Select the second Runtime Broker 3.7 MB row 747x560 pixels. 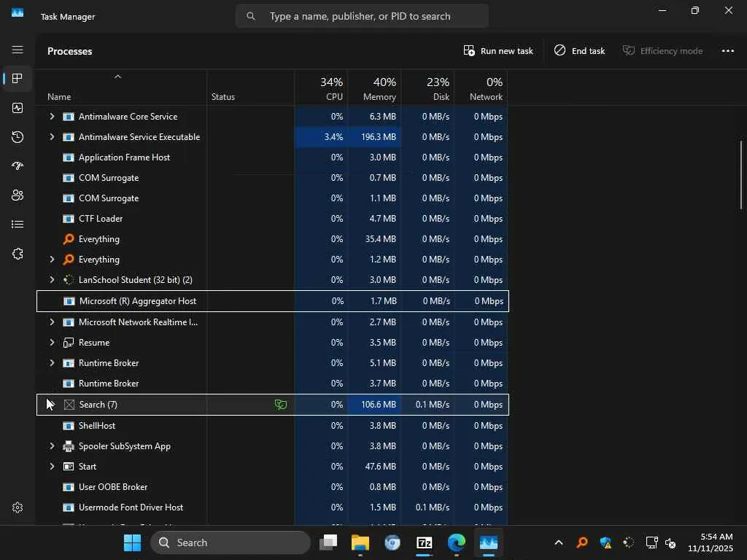coord(273,384)
